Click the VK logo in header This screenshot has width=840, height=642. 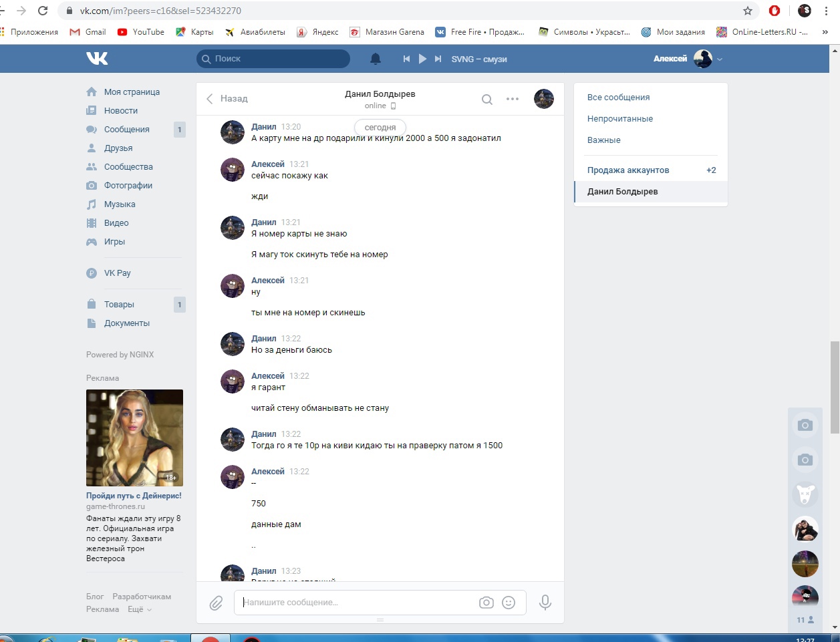97,59
